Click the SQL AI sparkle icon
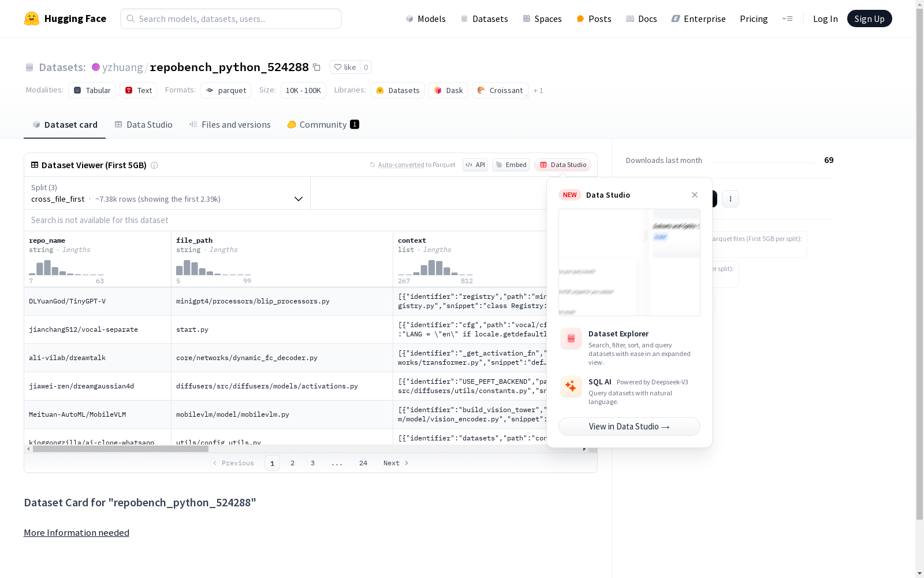 coord(571,386)
